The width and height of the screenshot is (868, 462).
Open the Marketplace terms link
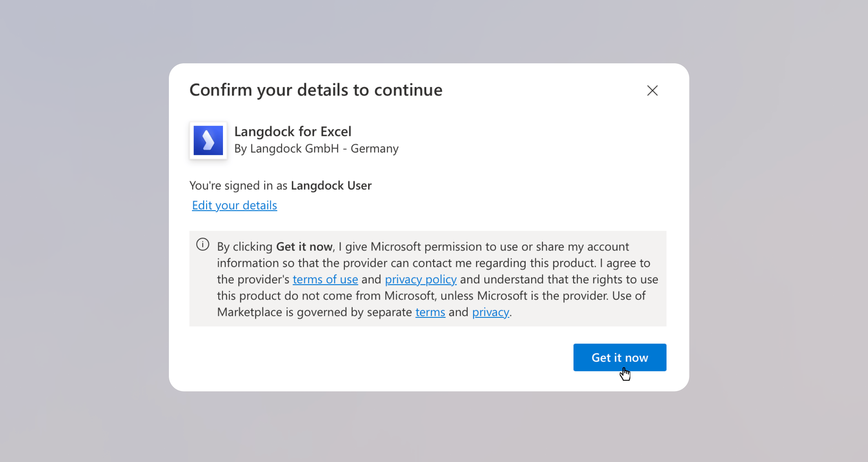click(430, 312)
